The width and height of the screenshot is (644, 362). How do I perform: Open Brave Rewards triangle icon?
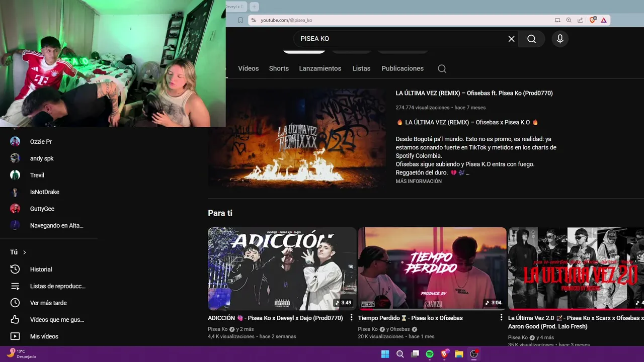click(x=603, y=20)
